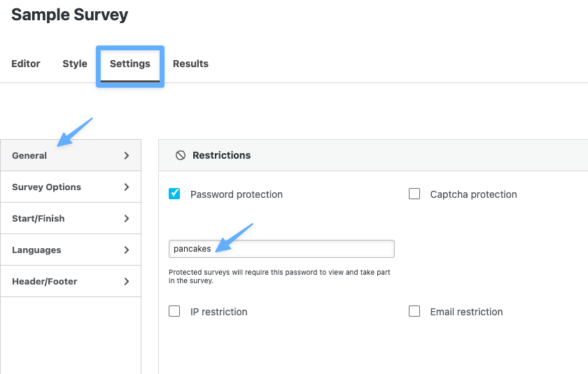588x374 pixels.
Task: Switch to the Editor tab
Action: [x=26, y=64]
